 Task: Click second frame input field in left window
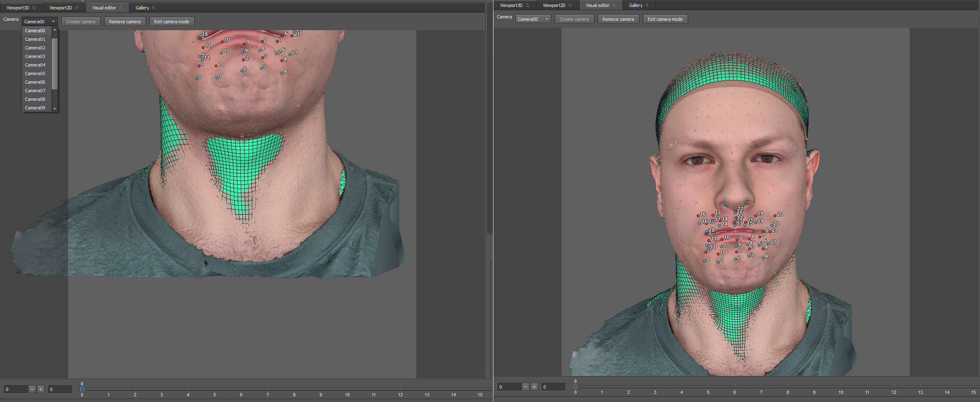pos(60,389)
